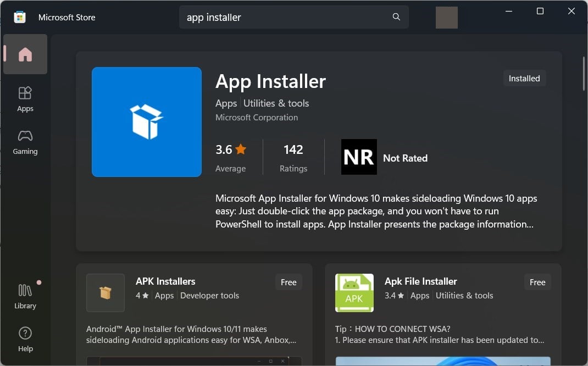588x366 pixels.
Task: Close the Microsoft Store window
Action: point(571,11)
